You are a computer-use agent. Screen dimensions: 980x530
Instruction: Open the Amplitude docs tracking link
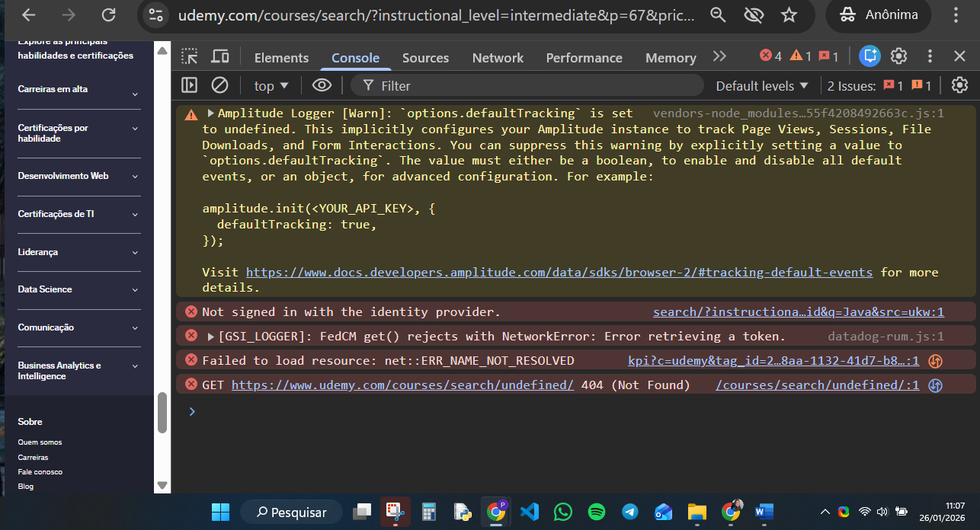[559, 272]
